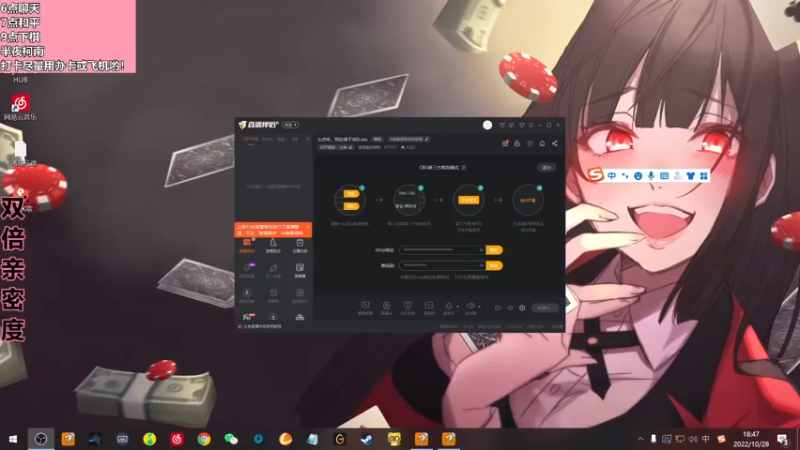This screenshot has width=800, height=450.
Task: Select the first scene tab underlined in orange
Action: 250,139
